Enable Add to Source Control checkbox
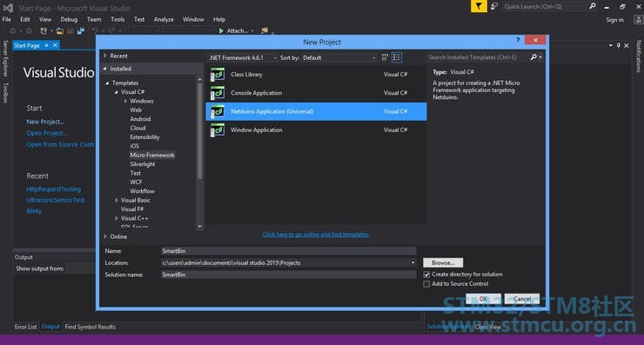Viewport: 644px width, 345px height. tap(426, 284)
